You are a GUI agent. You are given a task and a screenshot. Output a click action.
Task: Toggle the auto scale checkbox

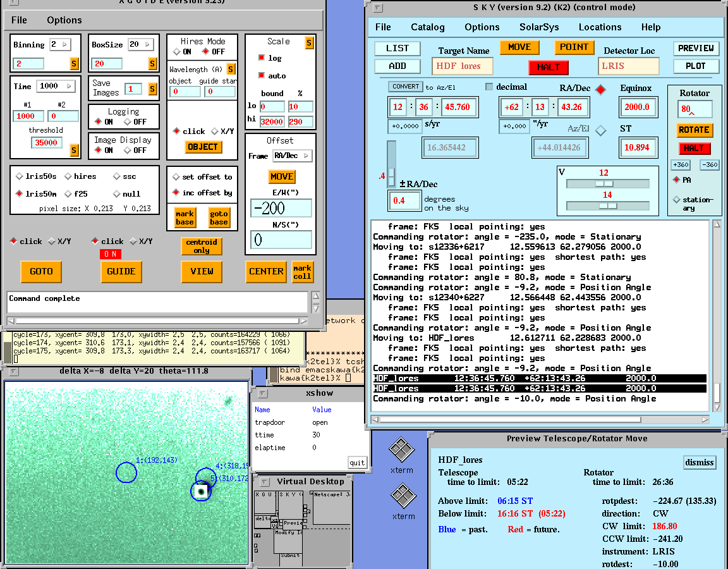[262, 75]
